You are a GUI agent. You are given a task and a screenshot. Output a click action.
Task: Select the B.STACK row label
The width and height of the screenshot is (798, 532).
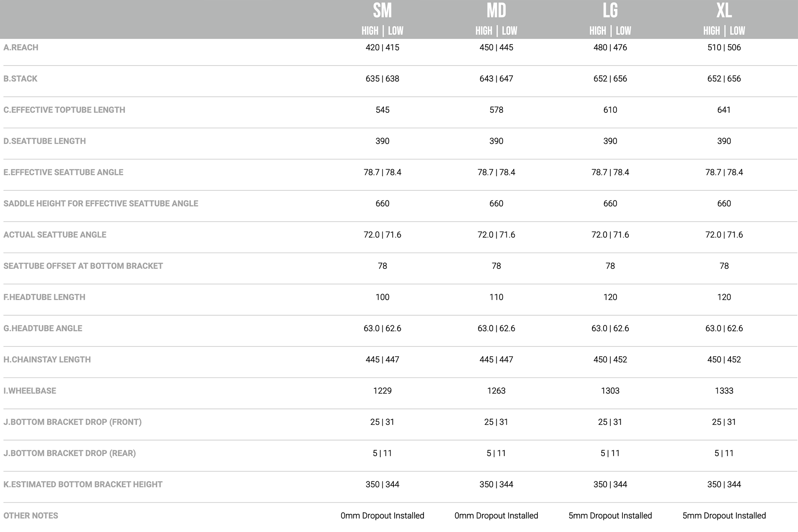point(20,79)
